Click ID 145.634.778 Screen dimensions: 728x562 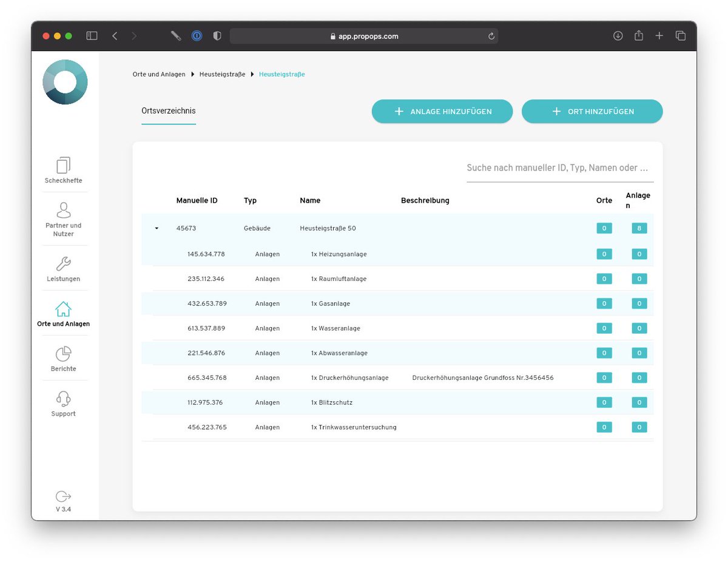206,254
